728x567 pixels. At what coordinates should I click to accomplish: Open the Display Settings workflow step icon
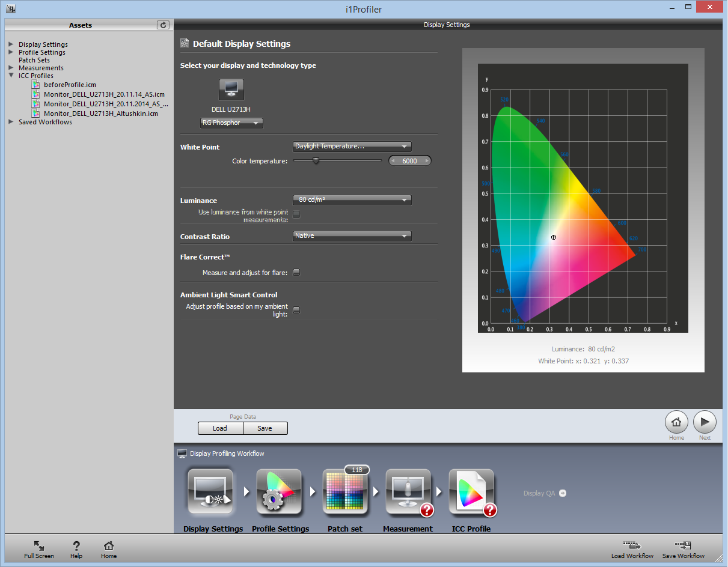tap(210, 493)
